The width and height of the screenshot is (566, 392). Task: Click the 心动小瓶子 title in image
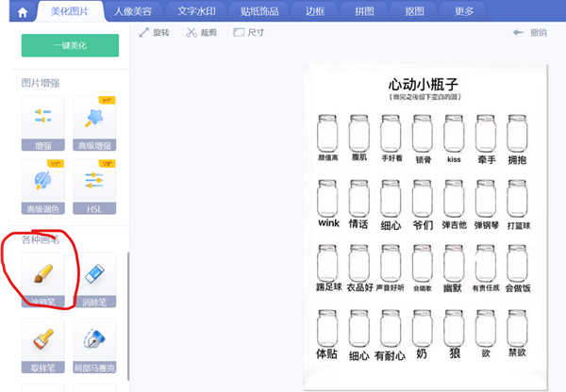click(x=424, y=85)
